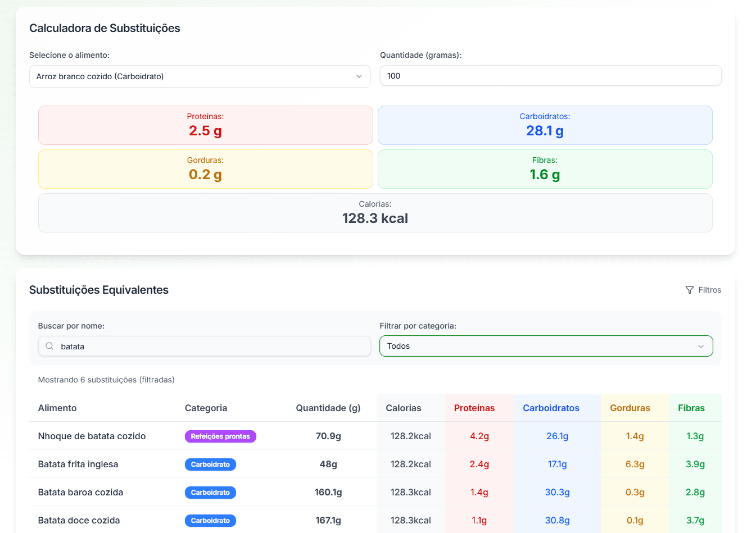Click the Substituições Equivalentes heading
756x533 pixels.
tap(99, 290)
